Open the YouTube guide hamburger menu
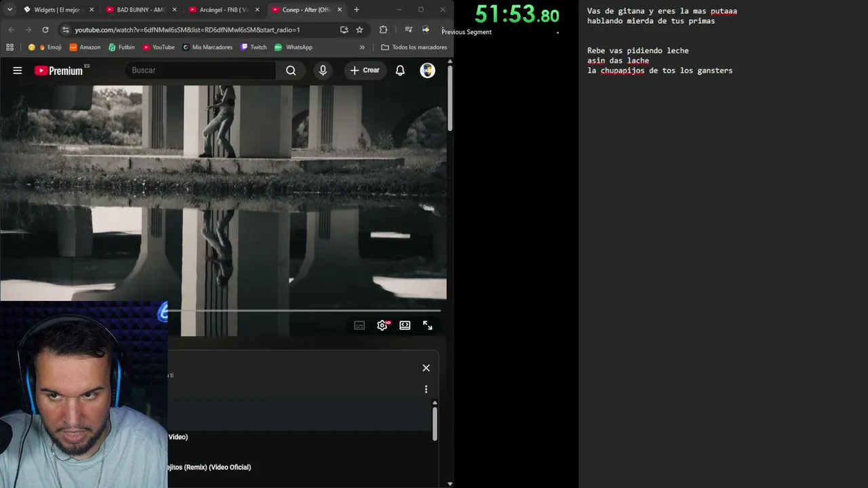The image size is (868, 488). 18,70
